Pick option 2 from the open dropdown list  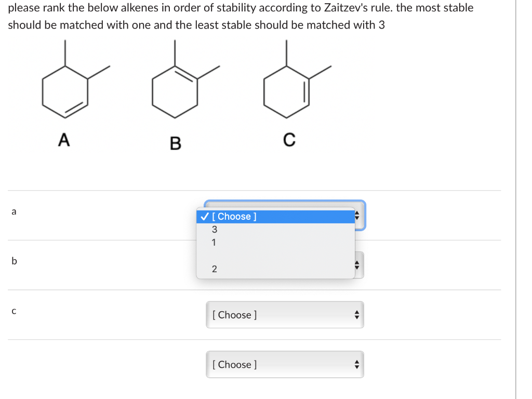click(275, 269)
